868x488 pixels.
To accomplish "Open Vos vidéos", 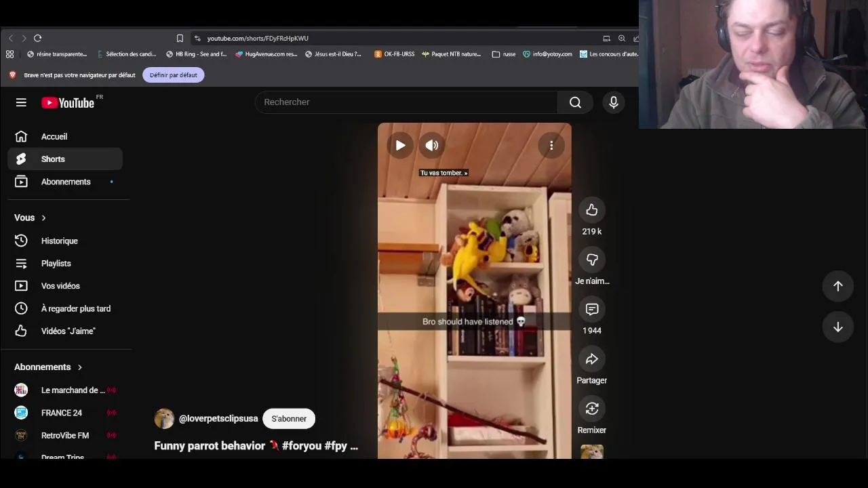I will pyautogui.click(x=65, y=286).
